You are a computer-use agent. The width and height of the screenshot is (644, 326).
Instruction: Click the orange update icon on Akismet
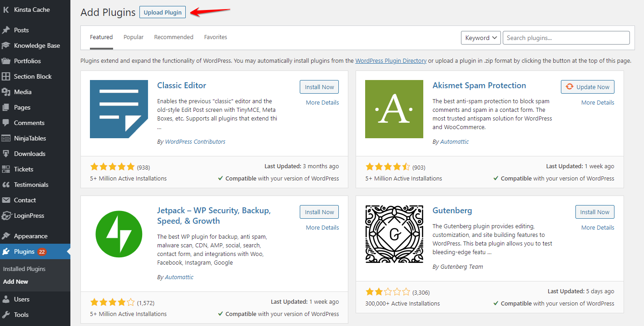coord(570,87)
